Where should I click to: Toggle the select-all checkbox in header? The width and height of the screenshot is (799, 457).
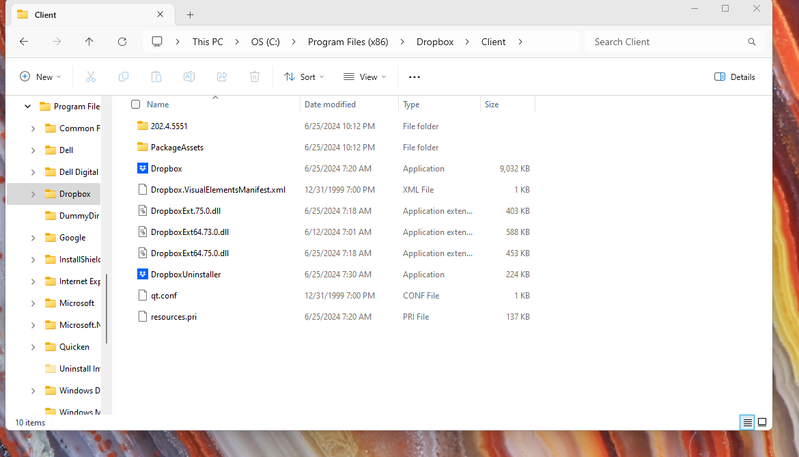[136, 104]
